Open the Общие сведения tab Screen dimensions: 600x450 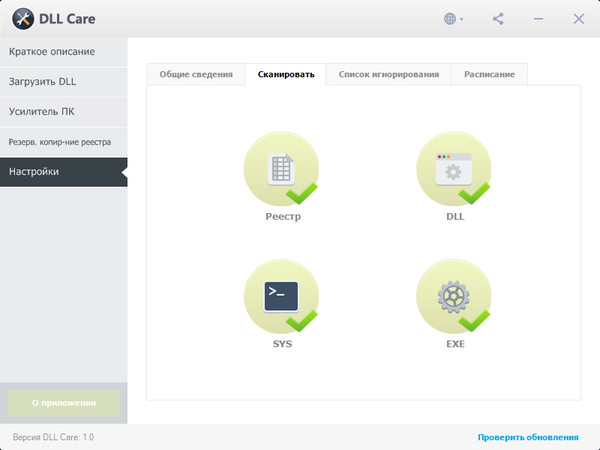tap(196, 75)
